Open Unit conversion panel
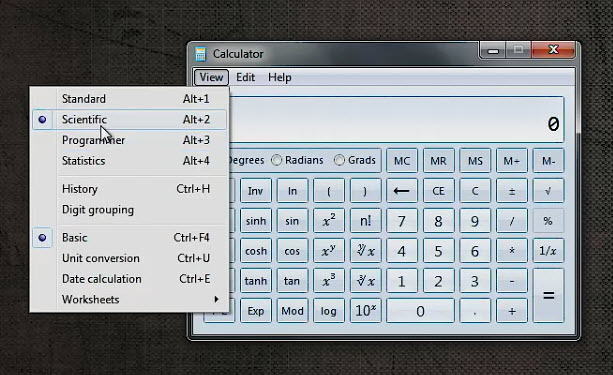Viewport: 613px width, 375px height. [x=129, y=258]
